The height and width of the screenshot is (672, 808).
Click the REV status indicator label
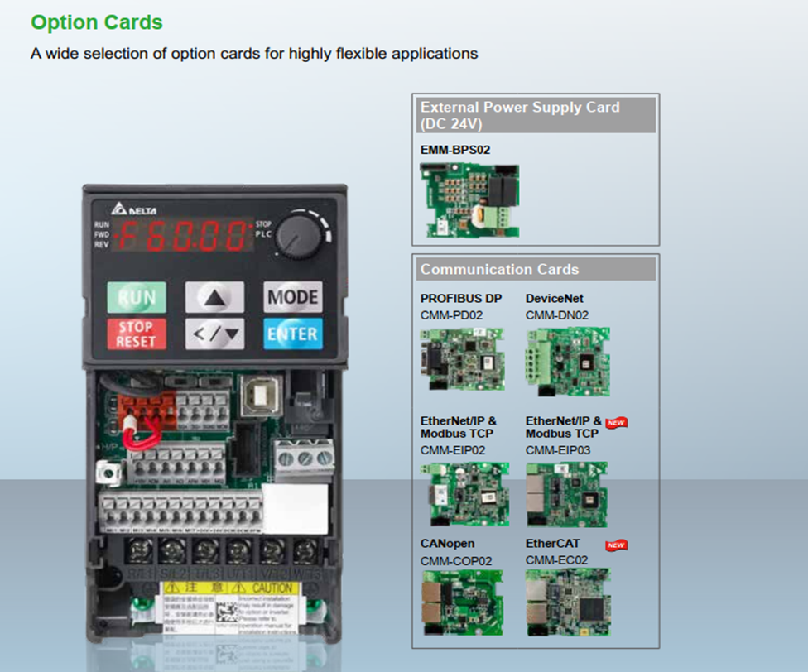102,244
